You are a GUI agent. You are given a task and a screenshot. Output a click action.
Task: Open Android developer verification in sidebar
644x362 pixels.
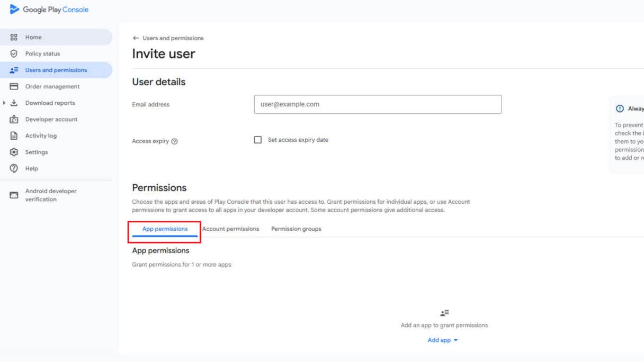(x=51, y=195)
